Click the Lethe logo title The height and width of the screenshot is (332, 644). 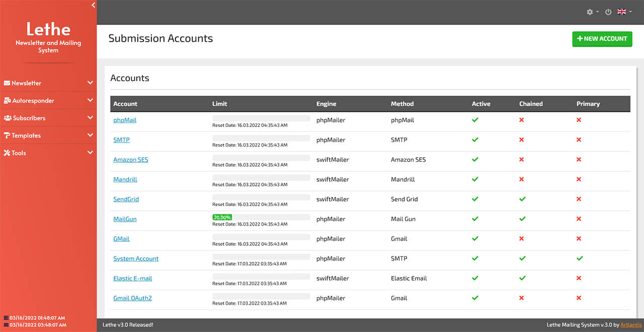click(48, 29)
